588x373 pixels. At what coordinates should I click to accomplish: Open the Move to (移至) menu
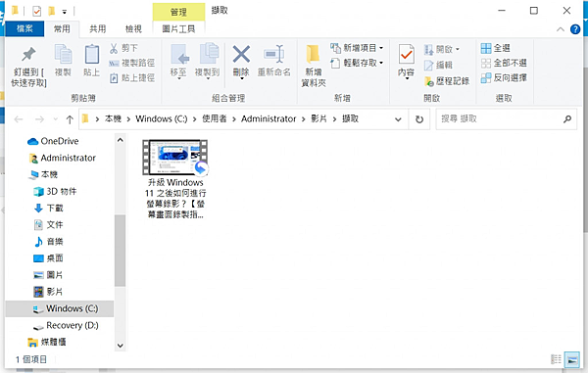pyautogui.click(x=179, y=62)
